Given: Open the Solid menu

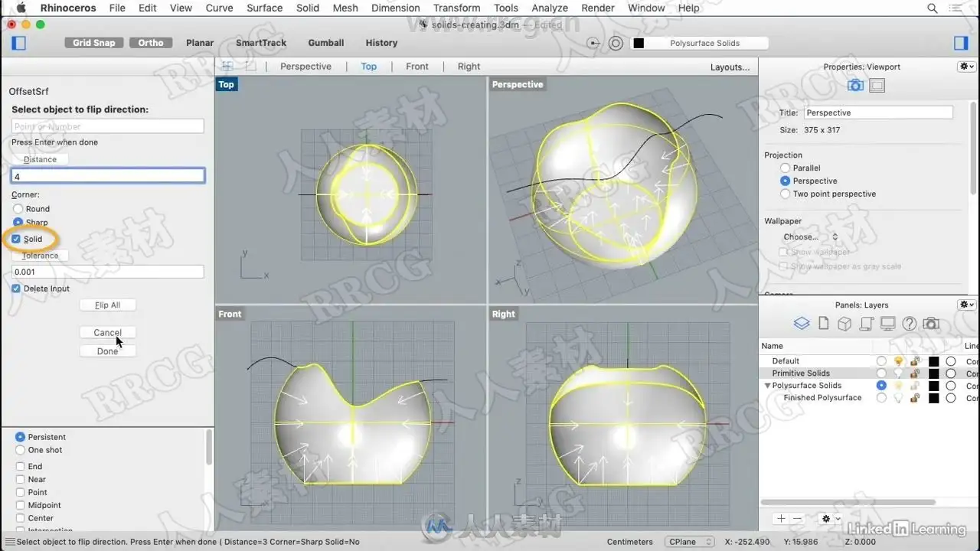Looking at the screenshot, I should coord(308,8).
